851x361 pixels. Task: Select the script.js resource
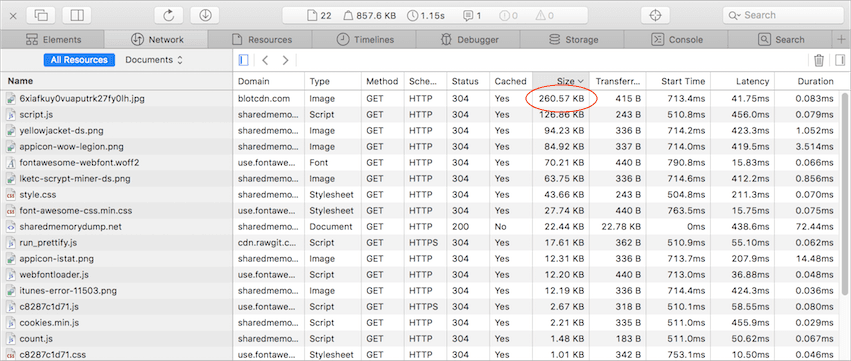point(420,115)
